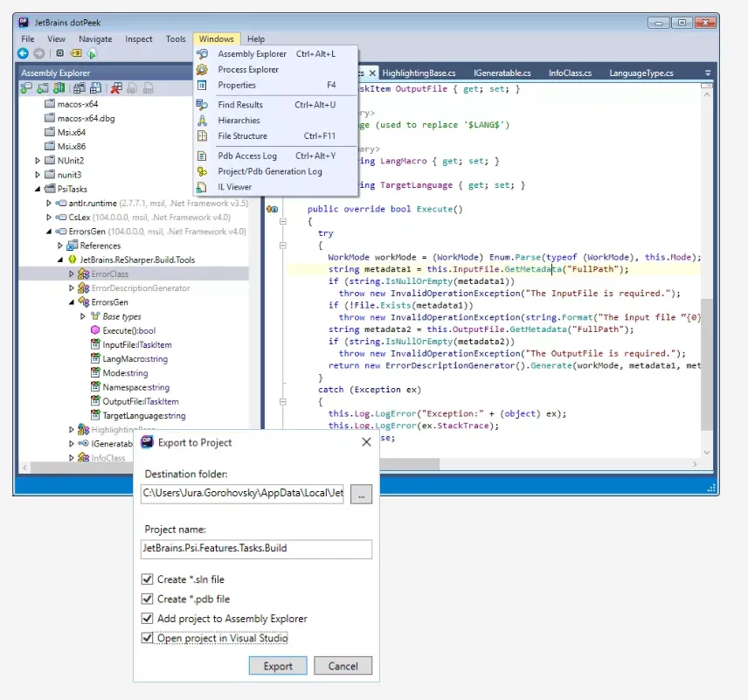The image size is (748, 700).
Task: Click the Properties icon in the Windows menu
Action: tap(202, 86)
